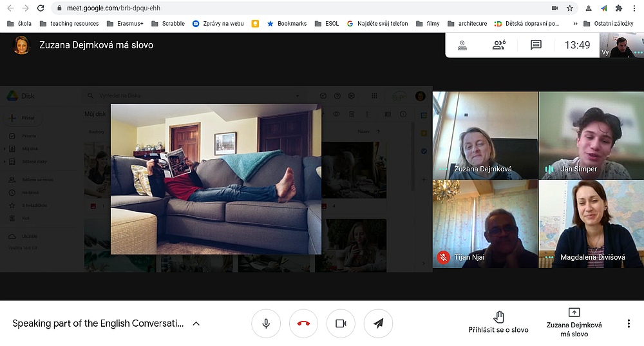Click the Disk logo in shared screen
Viewport: 644px width, 346px height.
(x=21, y=96)
